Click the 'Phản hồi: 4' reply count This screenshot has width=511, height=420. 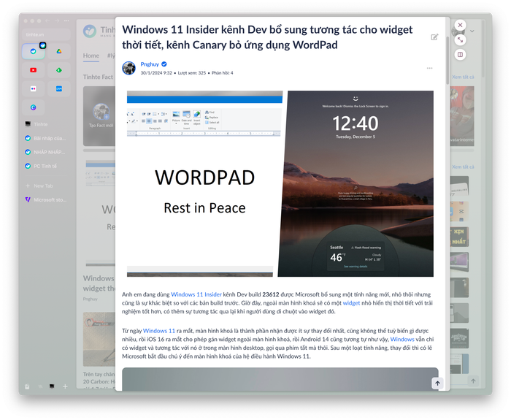[x=222, y=73]
